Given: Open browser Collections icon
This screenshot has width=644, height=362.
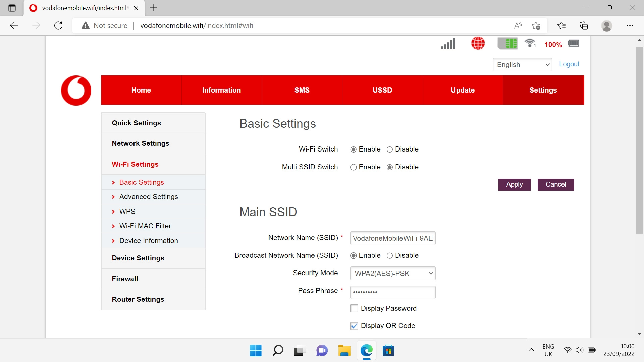Looking at the screenshot, I should (x=584, y=26).
